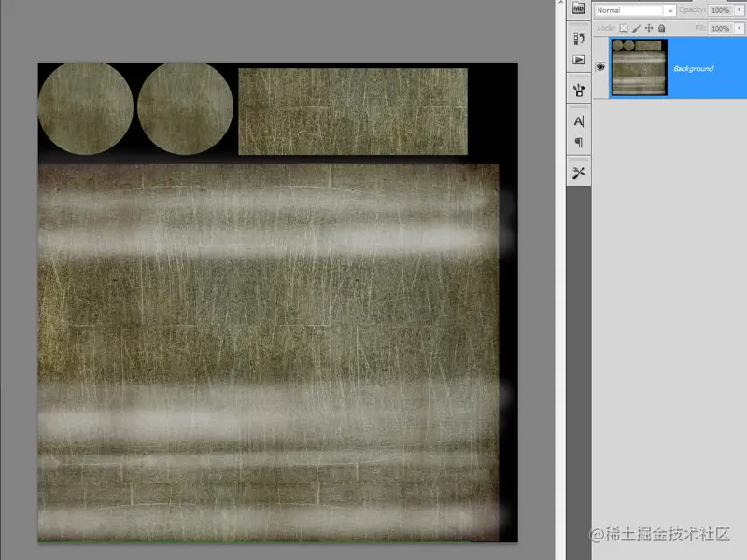Image resolution: width=747 pixels, height=560 pixels.
Task: Open the Tool Presets panel icon
Action: [578, 173]
